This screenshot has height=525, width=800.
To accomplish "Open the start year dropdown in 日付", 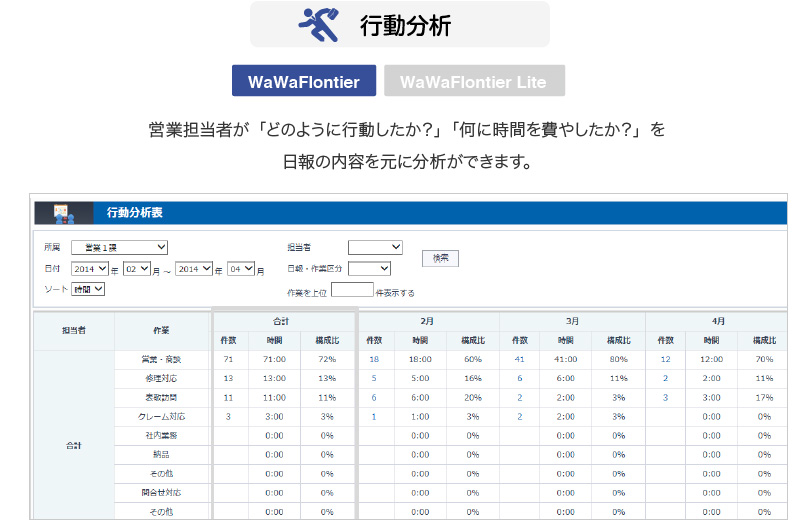I will (x=88, y=268).
